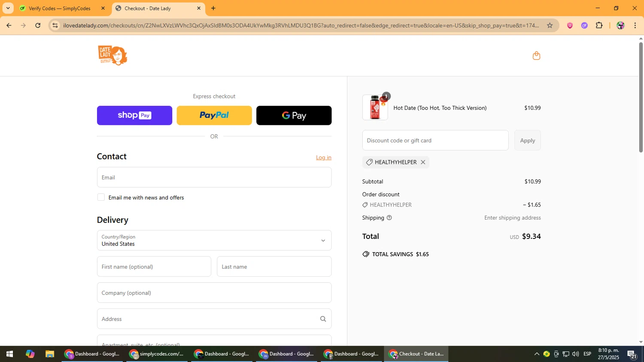Click the HEALTHYHELPER tag icon under Order discount
Image resolution: width=644 pixels, height=362 pixels.
tap(365, 205)
